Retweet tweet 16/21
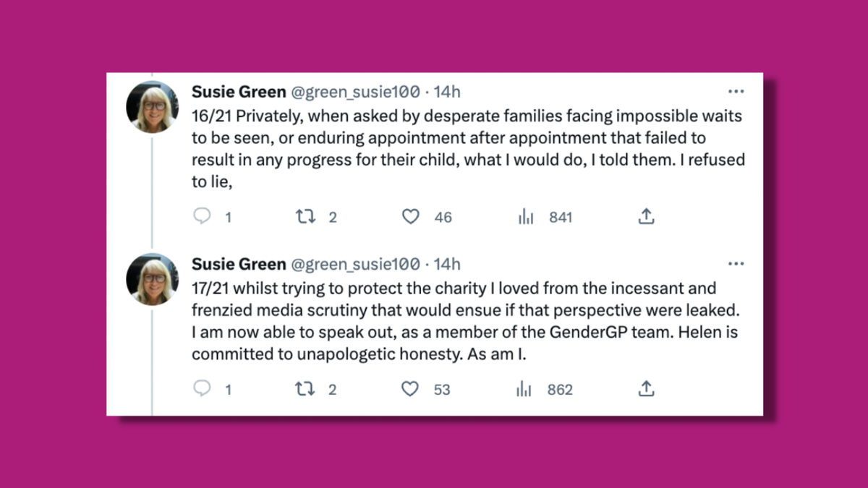Image resolution: width=868 pixels, height=488 pixels. (306, 216)
